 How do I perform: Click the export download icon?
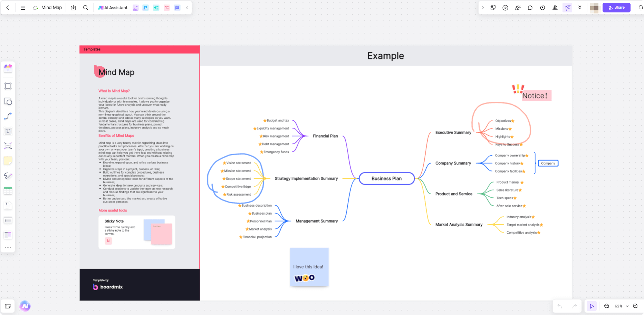tap(73, 8)
